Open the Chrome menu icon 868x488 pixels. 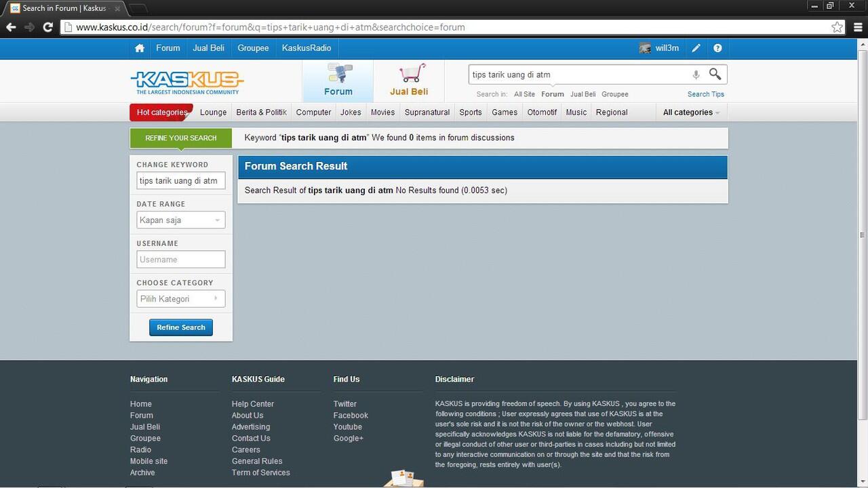click(858, 27)
